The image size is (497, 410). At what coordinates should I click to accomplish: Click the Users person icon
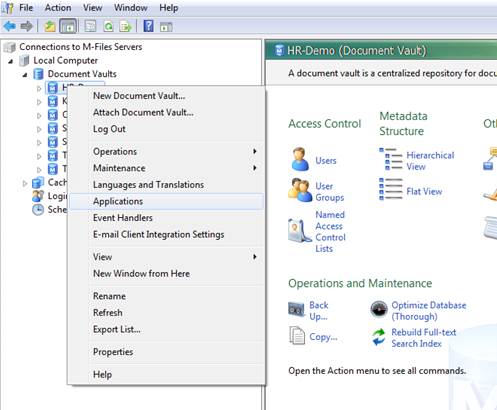coord(300,159)
